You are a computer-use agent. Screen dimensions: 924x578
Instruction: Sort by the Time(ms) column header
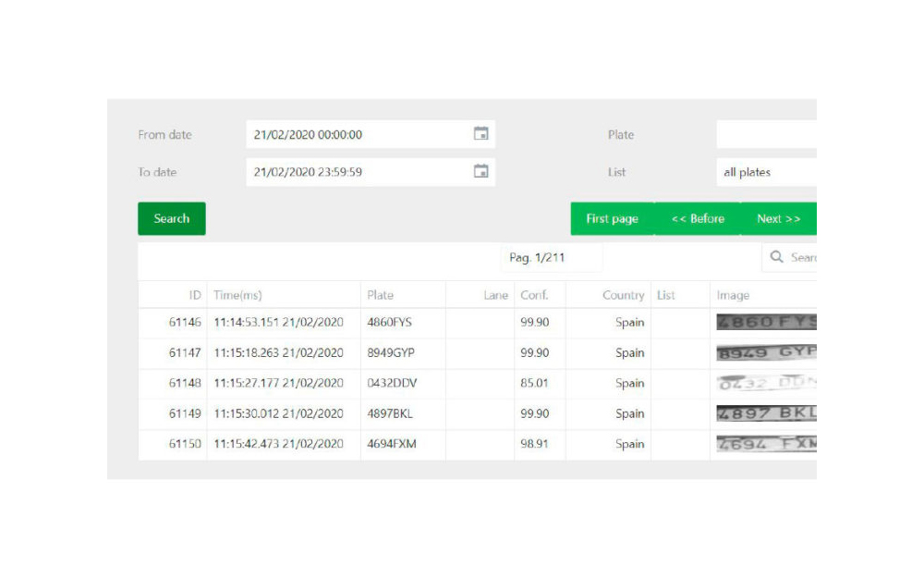click(x=237, y=295)
